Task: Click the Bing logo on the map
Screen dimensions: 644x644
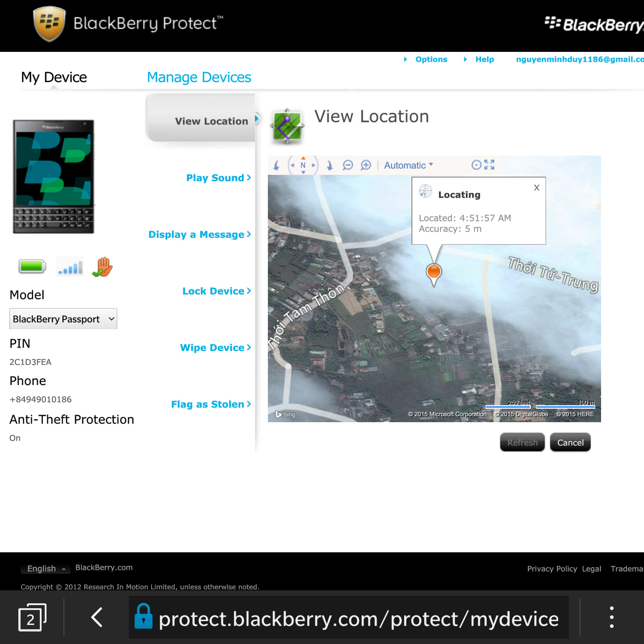Action: pos(285,414)
